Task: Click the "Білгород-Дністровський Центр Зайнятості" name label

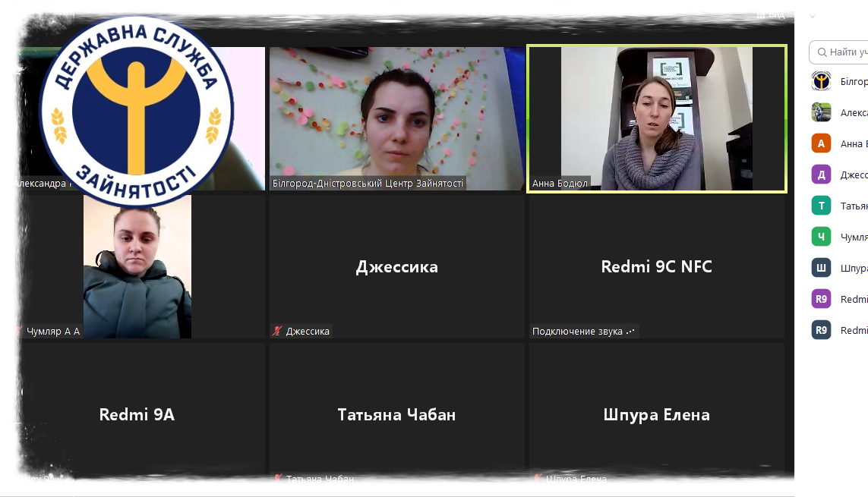Action: 368,183
